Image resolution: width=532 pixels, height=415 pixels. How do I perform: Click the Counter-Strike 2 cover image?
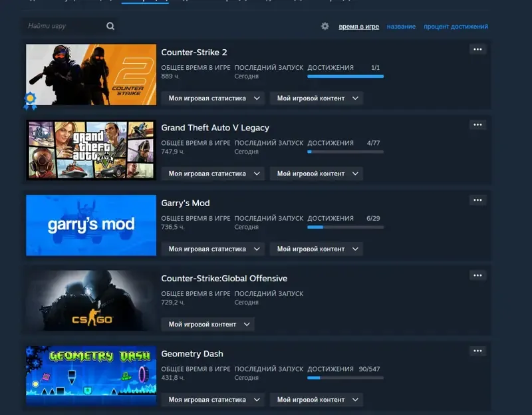pos(91,74)
